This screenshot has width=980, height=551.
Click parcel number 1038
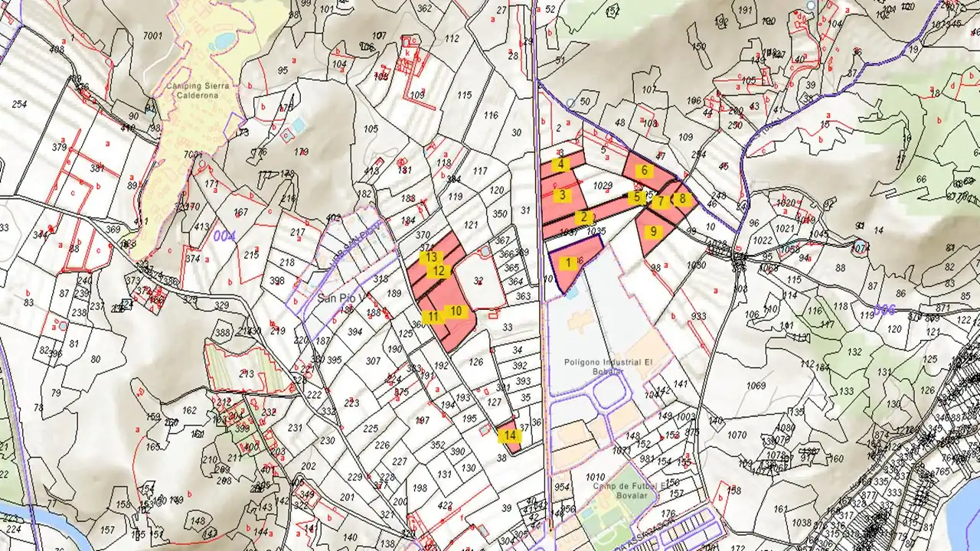tap(802, 523)
